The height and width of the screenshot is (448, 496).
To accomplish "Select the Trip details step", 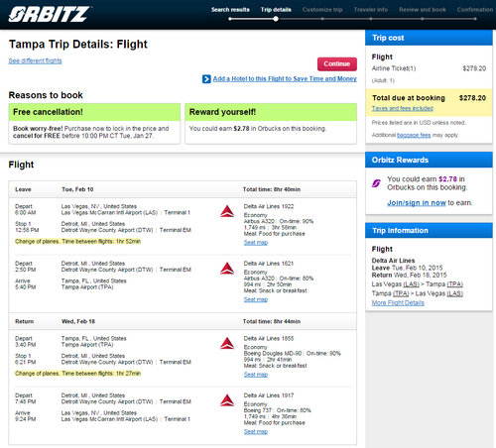I will (276, 10).
